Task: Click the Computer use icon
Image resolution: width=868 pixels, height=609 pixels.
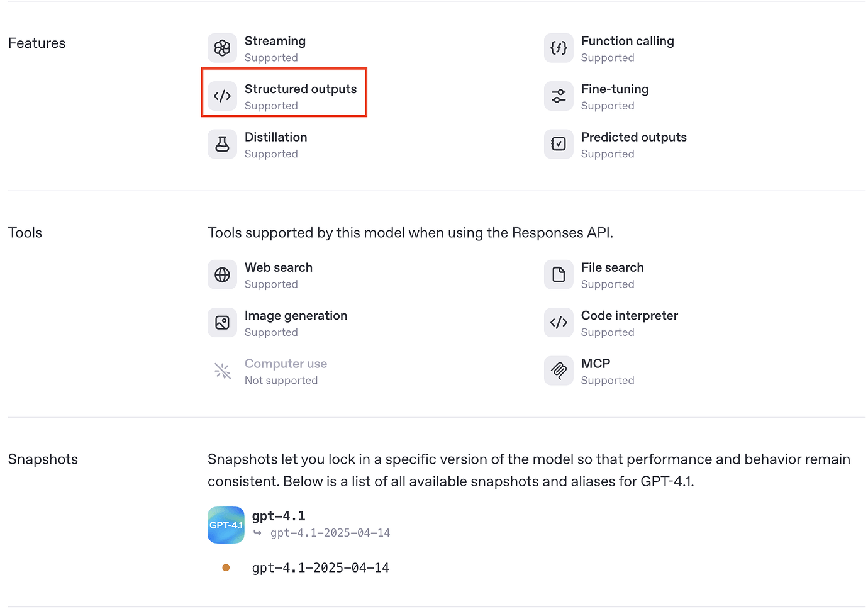Action: pyautogui.click(x=222, y=371)
